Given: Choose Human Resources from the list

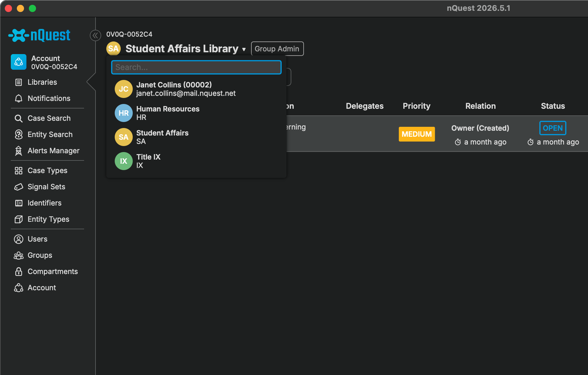Looking at the screenshot, I should [x=196, y=113].
